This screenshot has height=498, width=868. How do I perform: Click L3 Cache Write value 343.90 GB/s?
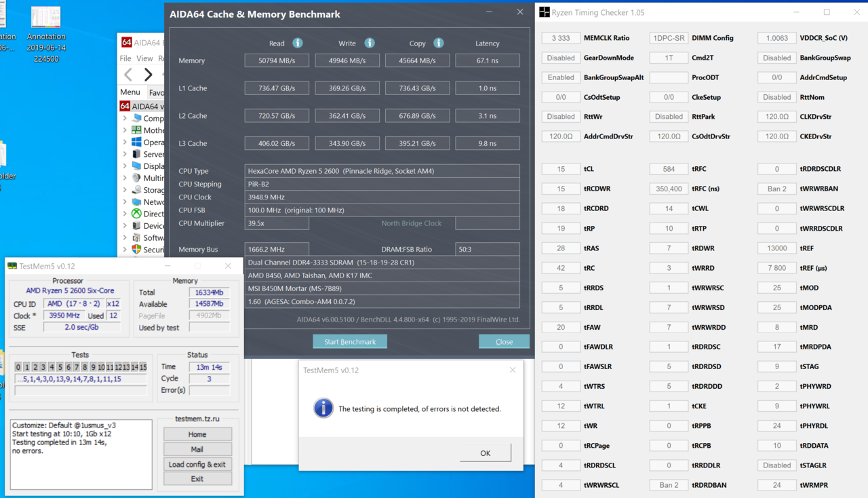click(347, 143)
